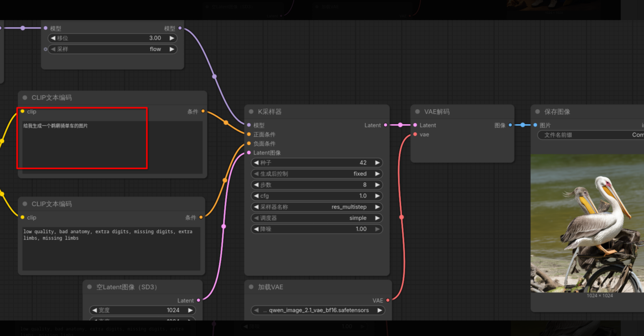The width and height of the screenshot is (644, 336).
Task: Collapse top CLIP文本编码 node via title dot
Action: [x=25, y=97]
